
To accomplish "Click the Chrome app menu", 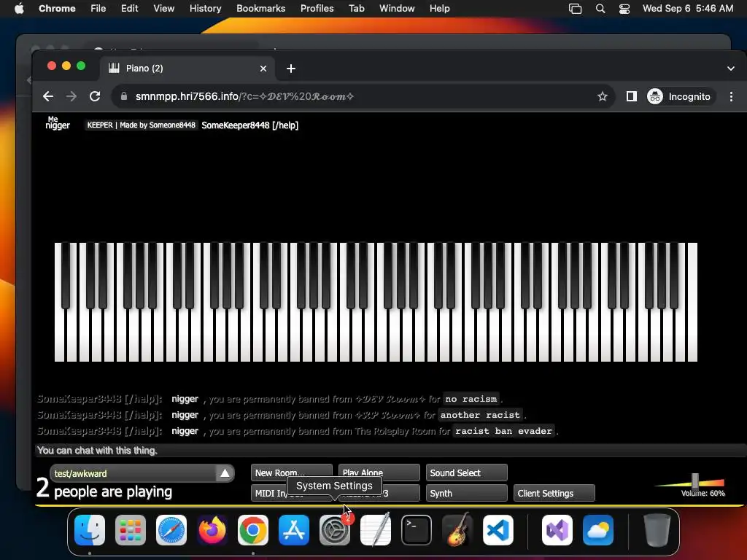I will coord(57,9).
